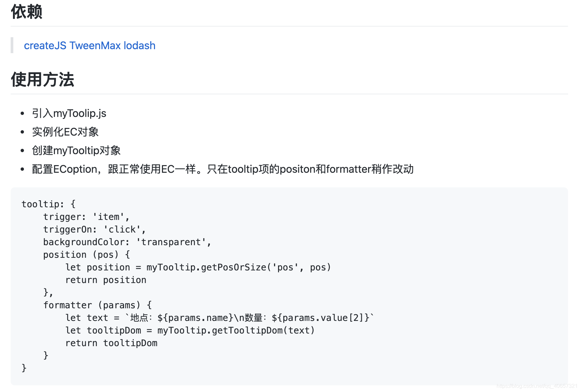The image size is (580, 392).
Task: Click the myTooltip.getPosOrSize code line
Action: click(x=198, y=267)
